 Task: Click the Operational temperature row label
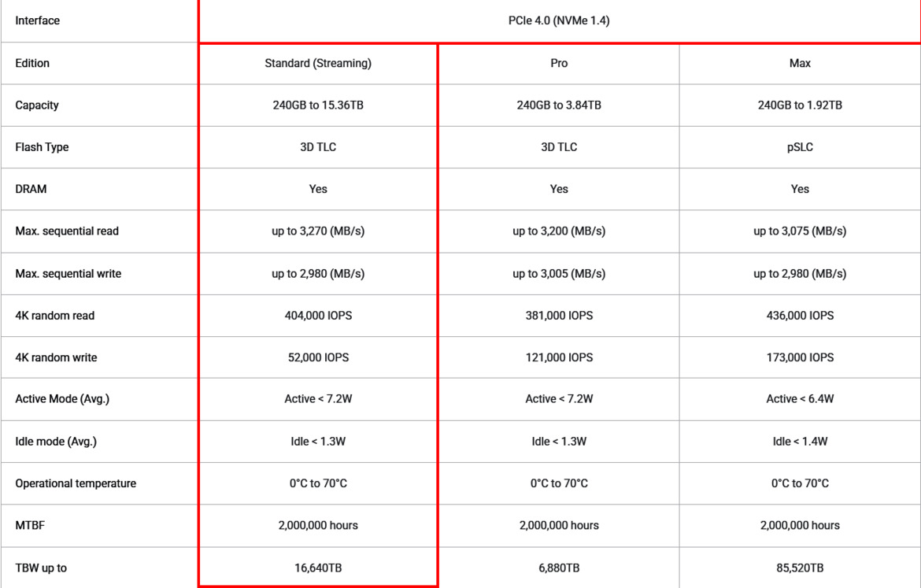click(76, 483)
